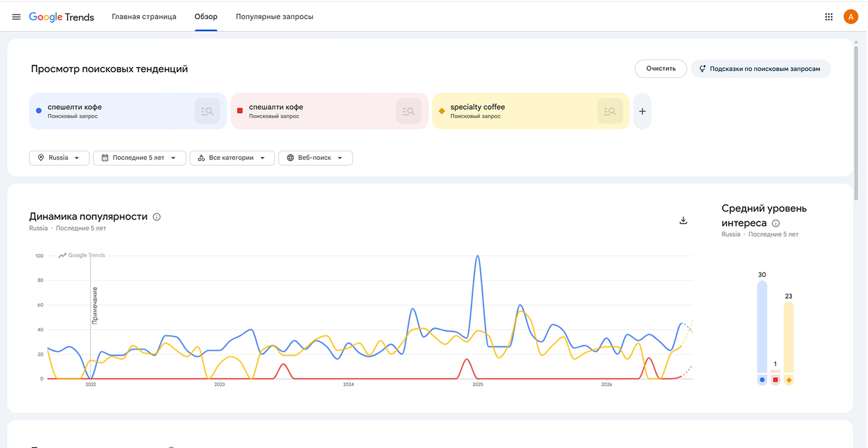Edit the specialty coffee search term
The image size is (868, 448).
coord(477,107)
